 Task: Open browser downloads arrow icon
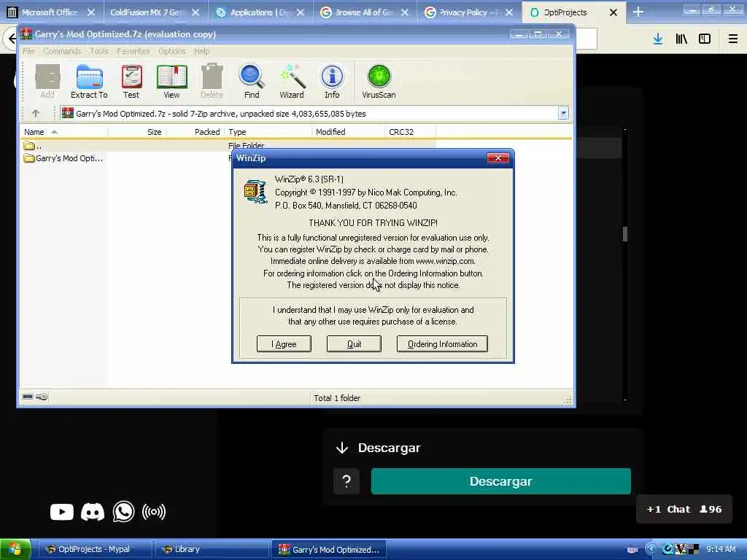click(x=658, y=39)
